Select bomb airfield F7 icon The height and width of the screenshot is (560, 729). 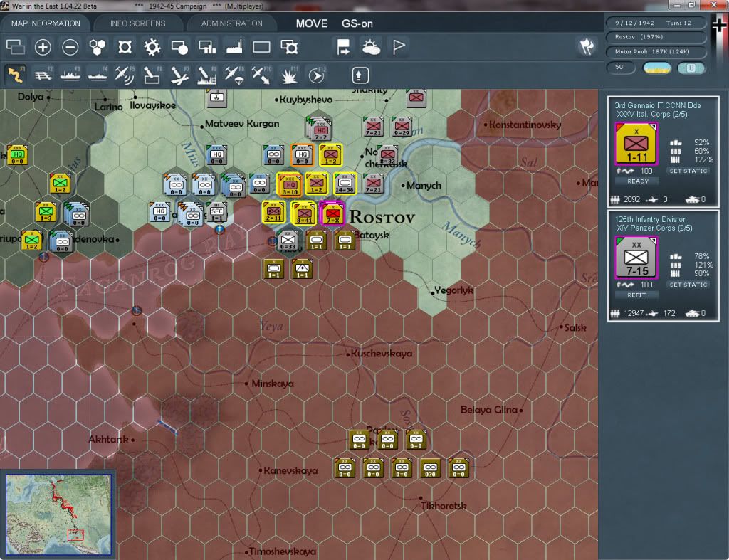[x=179, y=75]
